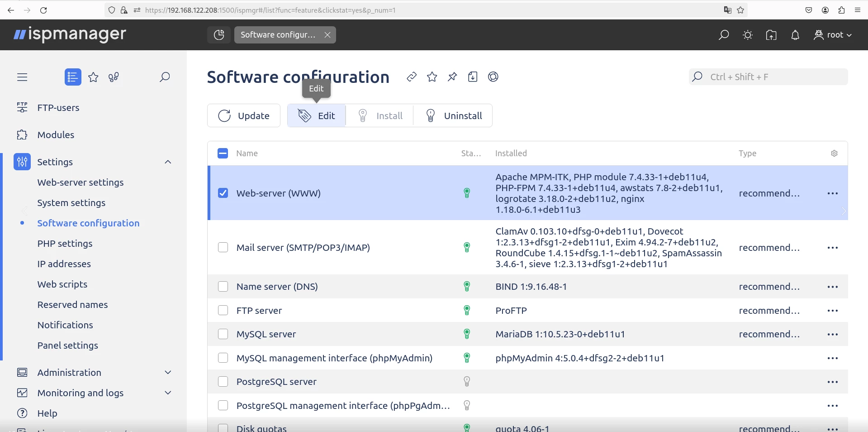Show sidebar favorites star

pyautogui.click(x=93, y=77)
